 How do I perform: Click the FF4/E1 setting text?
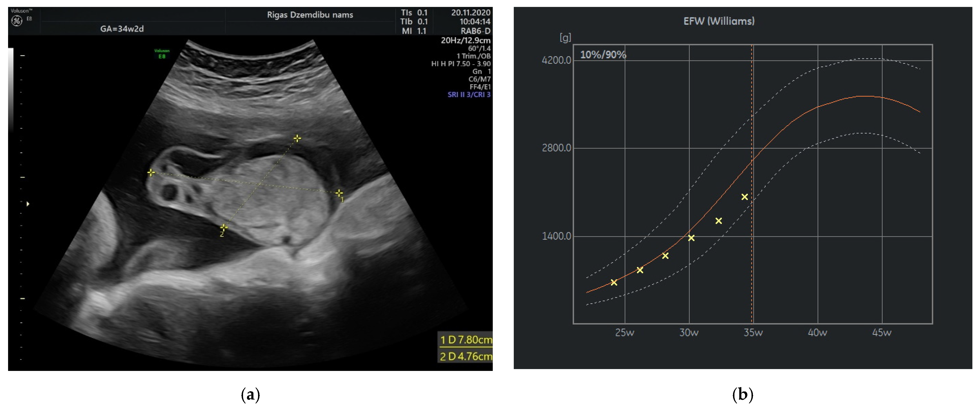pos(480,87)
